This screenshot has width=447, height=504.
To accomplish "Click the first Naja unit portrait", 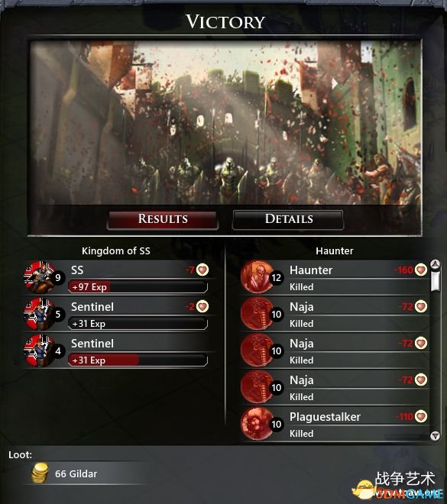I will [x=257, y=314].
